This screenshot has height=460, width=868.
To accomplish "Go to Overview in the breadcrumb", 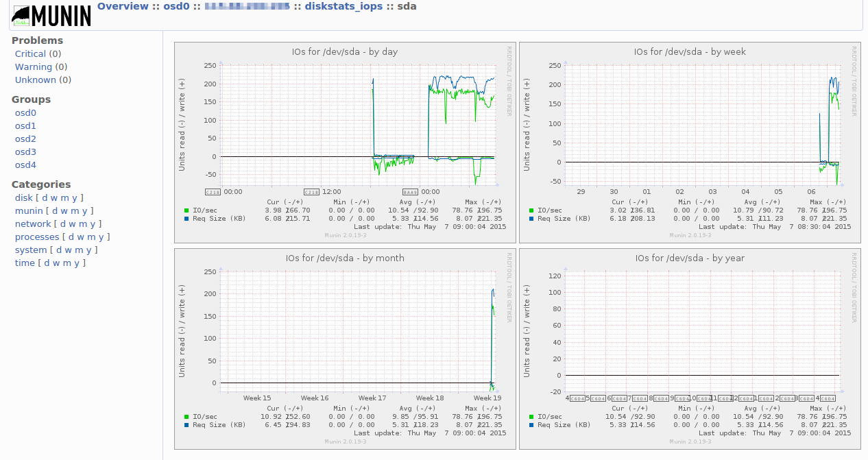I will tap(123, 6).
